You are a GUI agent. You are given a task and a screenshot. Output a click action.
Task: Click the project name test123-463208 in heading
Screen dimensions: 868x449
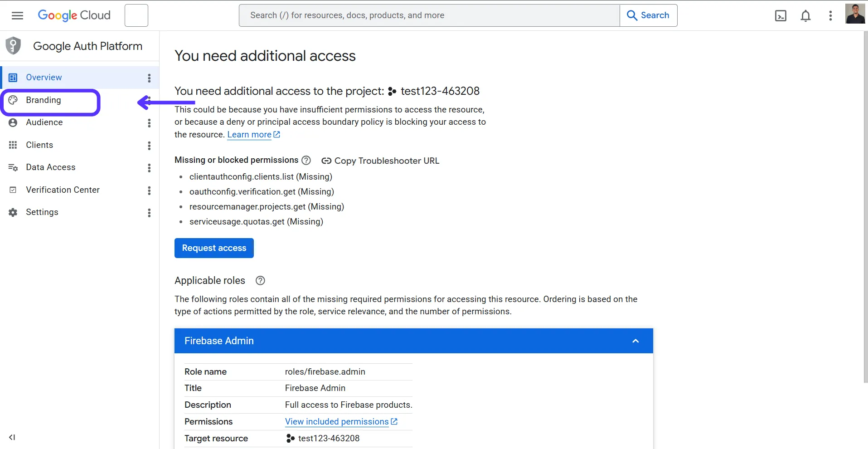[440, 91]
